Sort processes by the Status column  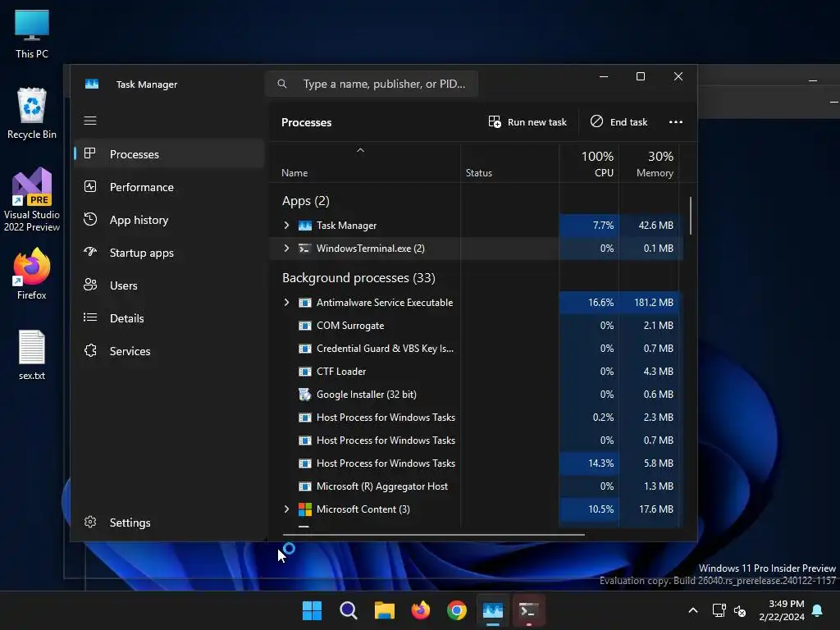click(509, 163)
